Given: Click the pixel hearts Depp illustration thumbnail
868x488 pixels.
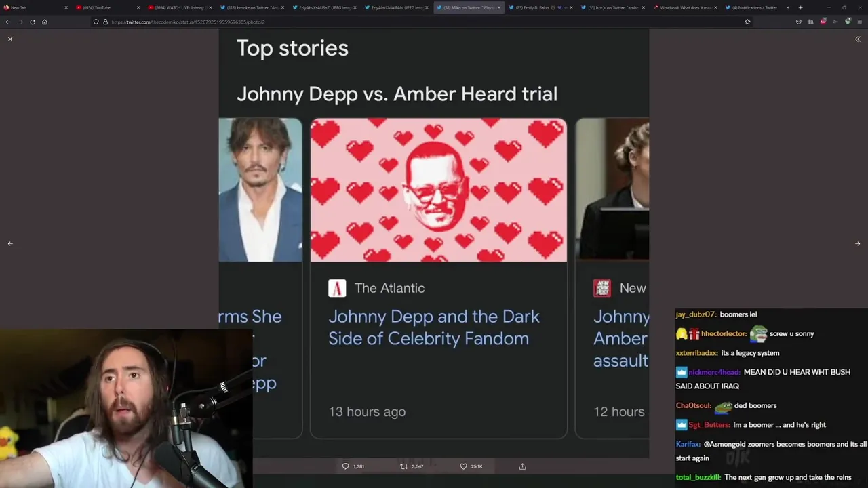Looking at the screenshot, I should (x=439, y=190).
